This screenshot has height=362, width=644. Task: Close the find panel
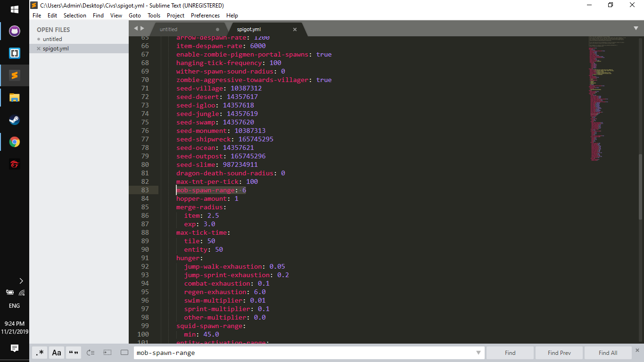point(637,351)
